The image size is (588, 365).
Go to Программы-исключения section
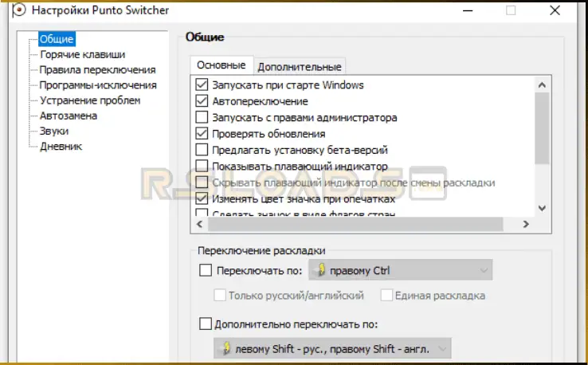click(98, 85)
